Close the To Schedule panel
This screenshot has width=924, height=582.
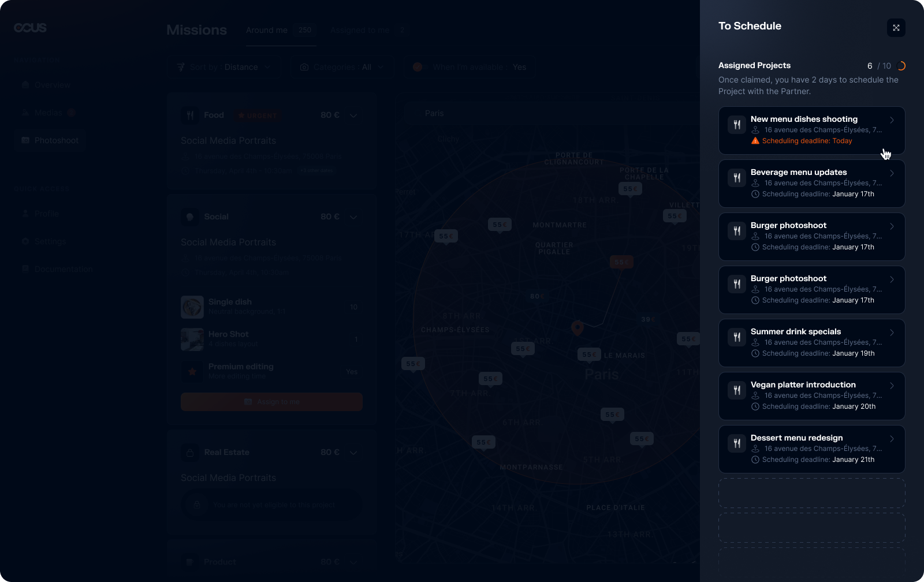[x=896, y=28]
